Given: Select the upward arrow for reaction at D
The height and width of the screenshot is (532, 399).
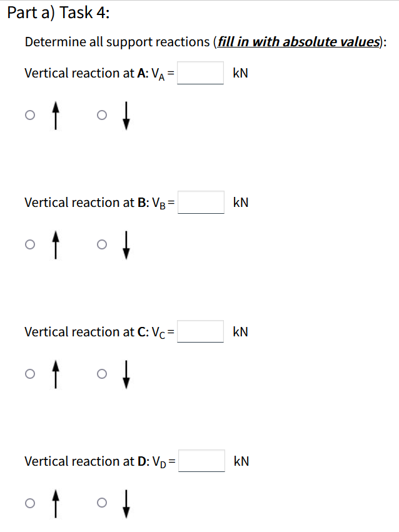Looking at the screenshot, I should (55, 503).
